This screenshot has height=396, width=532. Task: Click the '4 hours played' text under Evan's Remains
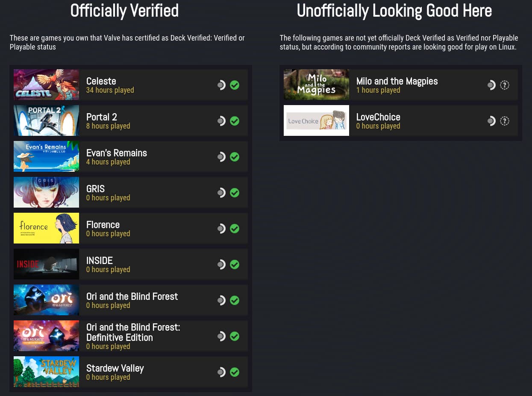click(108, 162)
